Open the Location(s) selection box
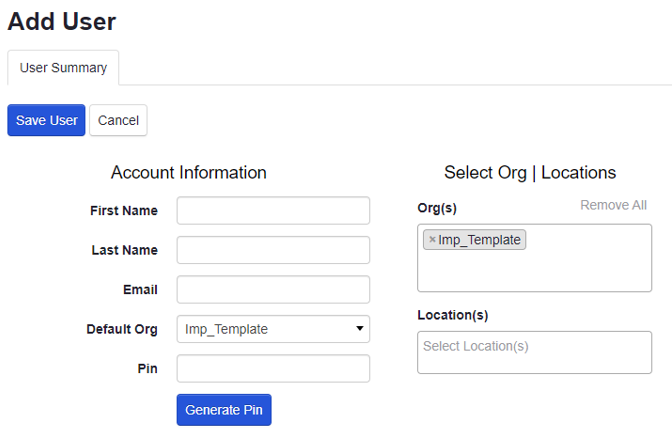672x437 pixels. (534, 352)
